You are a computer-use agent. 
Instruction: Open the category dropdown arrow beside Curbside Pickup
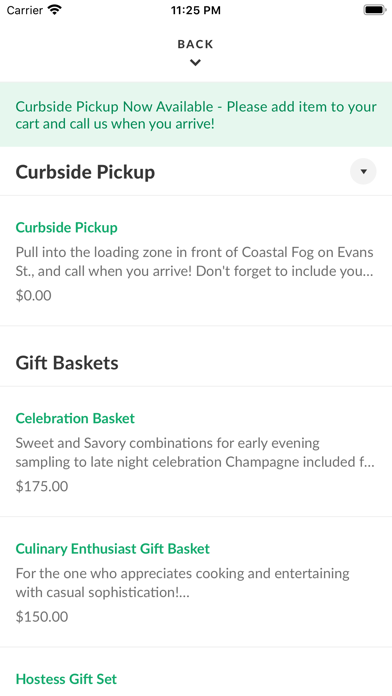click(x=363, y=171)
